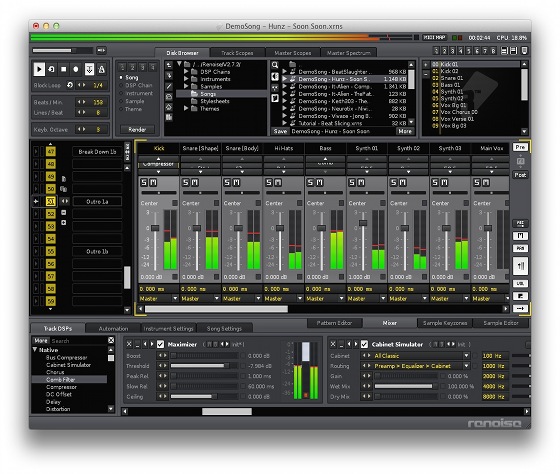560x474 pixels.
Task: Open the Sample Keyzones tab
Action: coord(445,323)
